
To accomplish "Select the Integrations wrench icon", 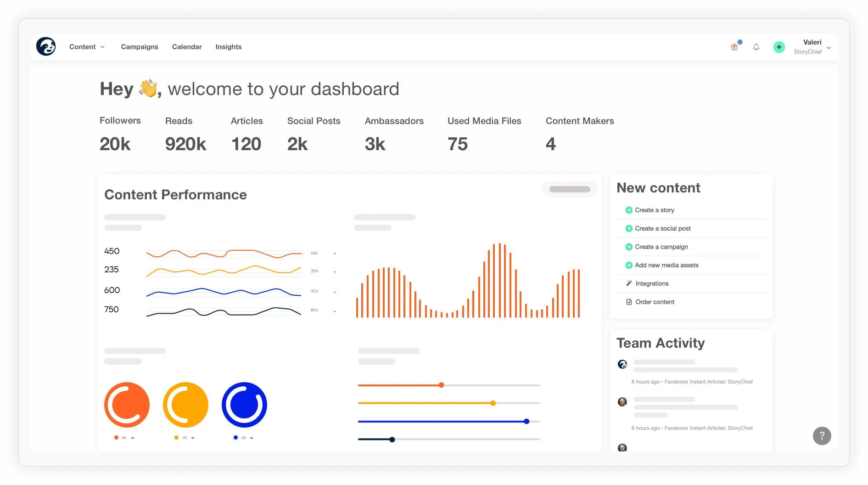I will pos(629,283).
